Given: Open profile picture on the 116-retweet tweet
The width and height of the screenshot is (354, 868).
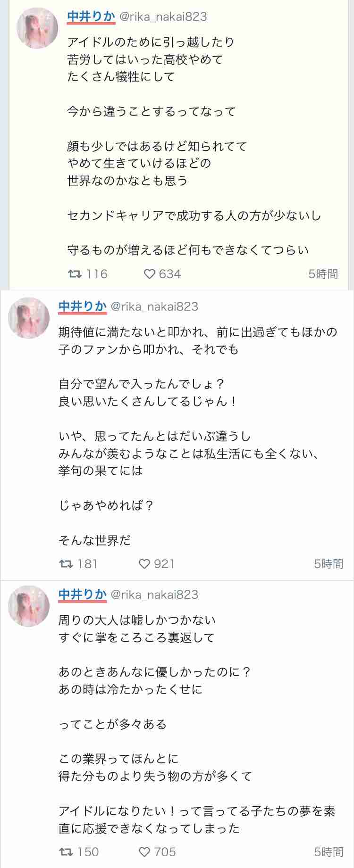Looking at the screenshot, I should tap(37, 28).
